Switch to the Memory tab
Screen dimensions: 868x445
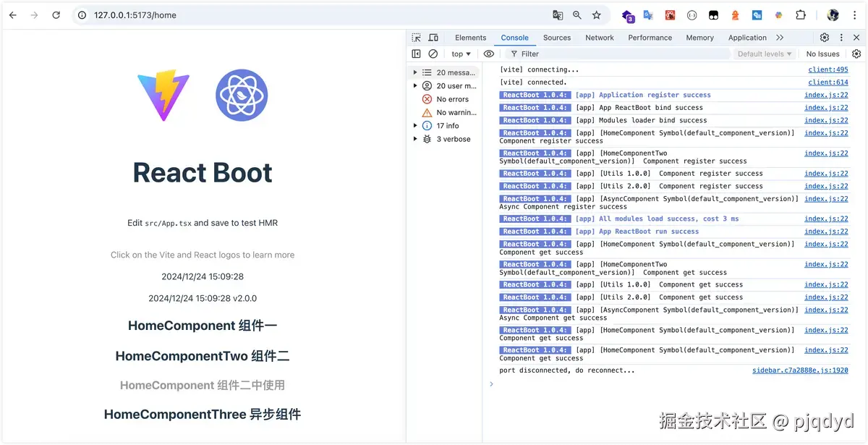click(699, 38)
